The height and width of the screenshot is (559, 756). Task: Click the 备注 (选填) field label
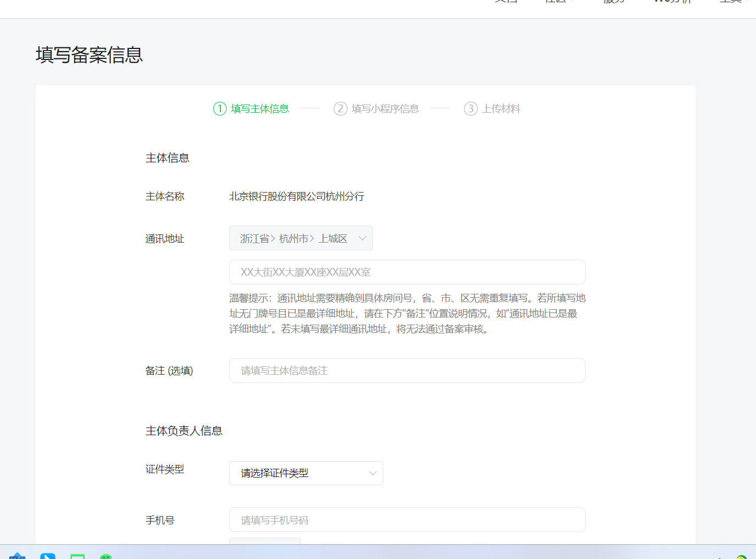[169, 371]
